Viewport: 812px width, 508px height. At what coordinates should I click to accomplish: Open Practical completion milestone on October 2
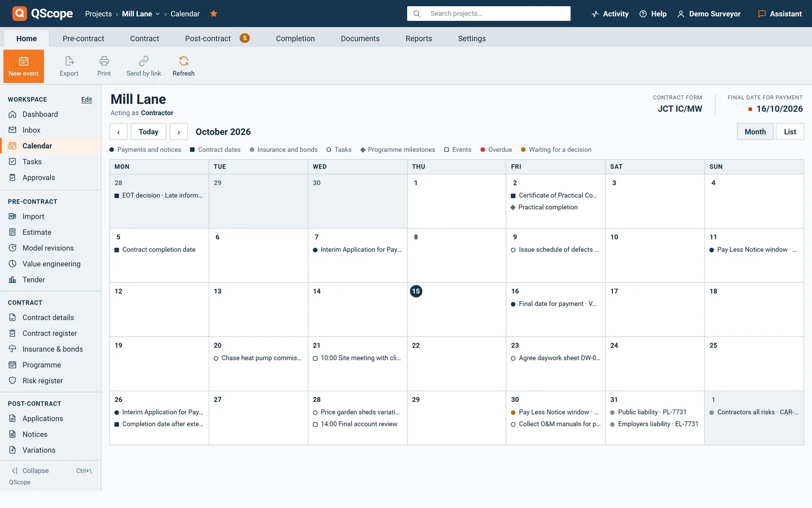[x=544, y=207]
